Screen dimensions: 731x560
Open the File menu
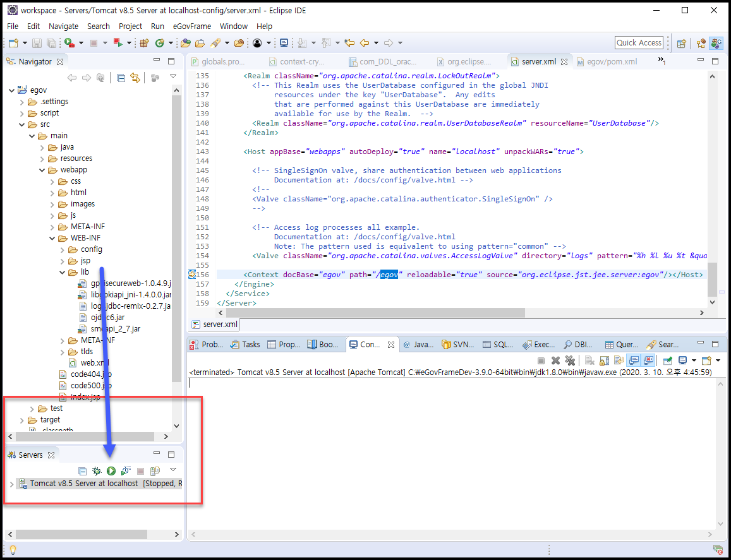point(13,26)
